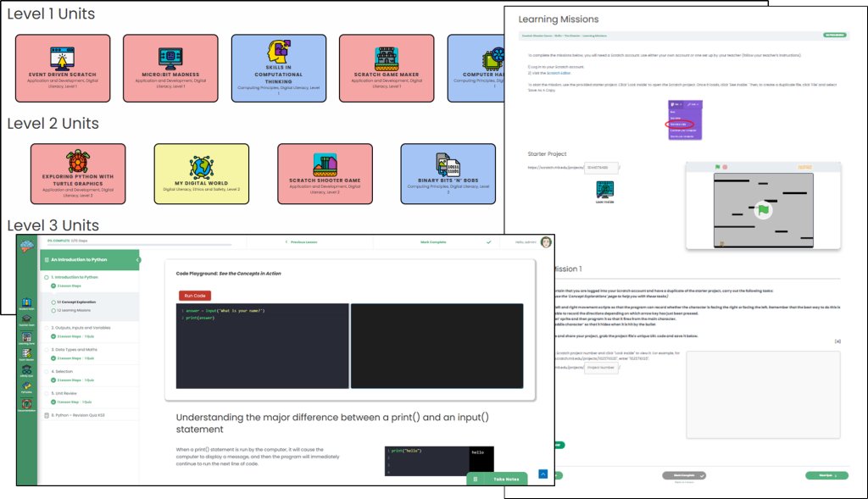868x499 pixels.
Task: Open 2. Outputs, Inputs and Variables lesson
Action: pos(81,328)
